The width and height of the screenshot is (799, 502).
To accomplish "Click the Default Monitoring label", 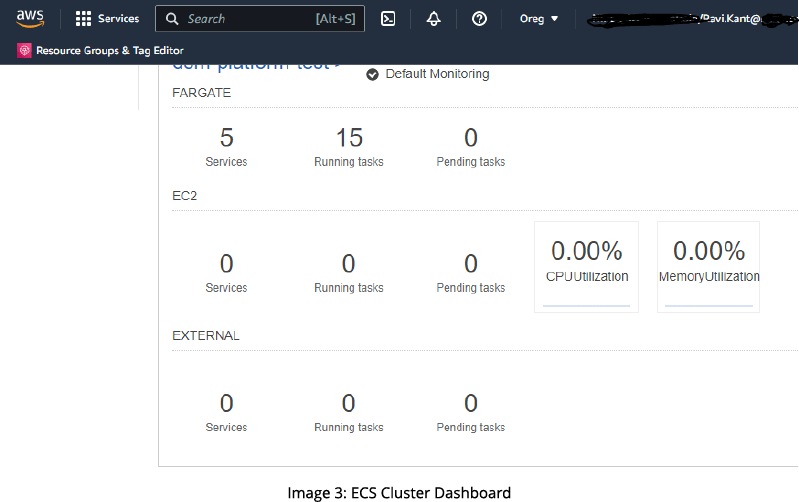I will (437, 74).
